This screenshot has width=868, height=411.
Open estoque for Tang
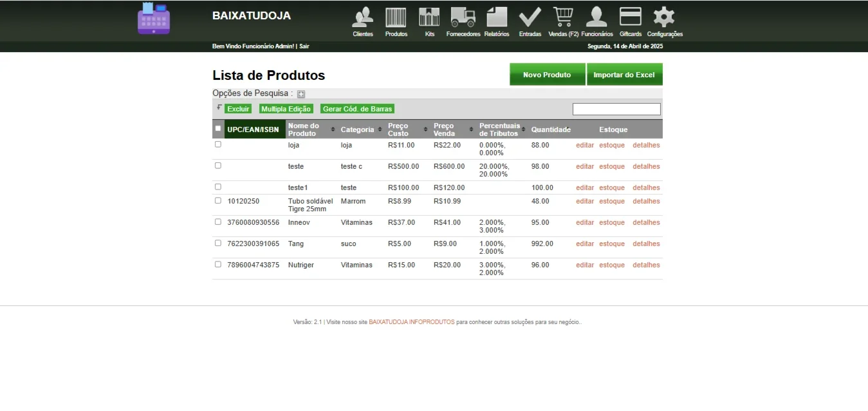[x=612, y=244]
